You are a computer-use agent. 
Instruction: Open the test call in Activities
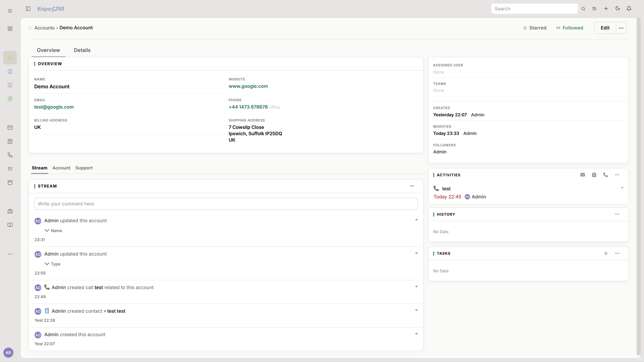(x=446, y=189)
